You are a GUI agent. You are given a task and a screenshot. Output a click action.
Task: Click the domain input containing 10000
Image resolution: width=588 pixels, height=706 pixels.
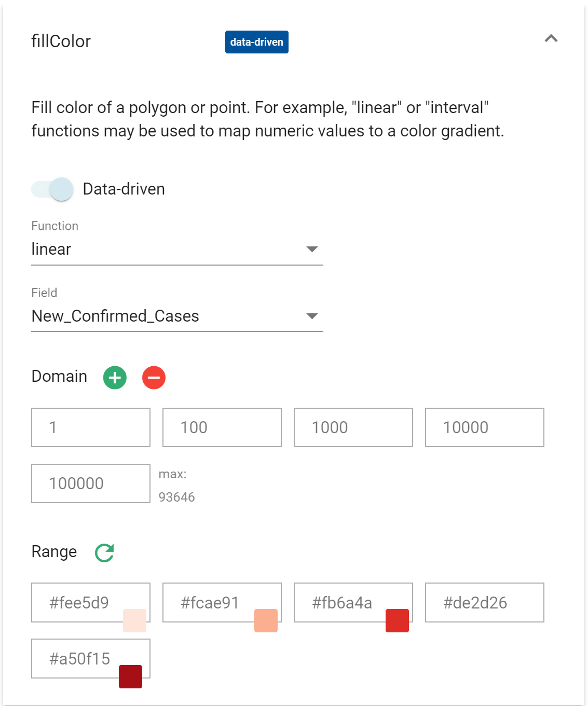[484, 427]
